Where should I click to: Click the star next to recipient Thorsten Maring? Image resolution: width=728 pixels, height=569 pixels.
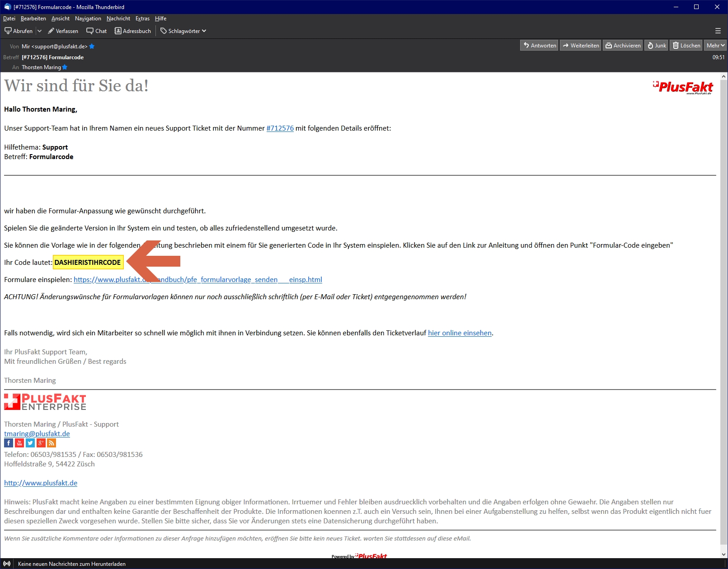65,67
